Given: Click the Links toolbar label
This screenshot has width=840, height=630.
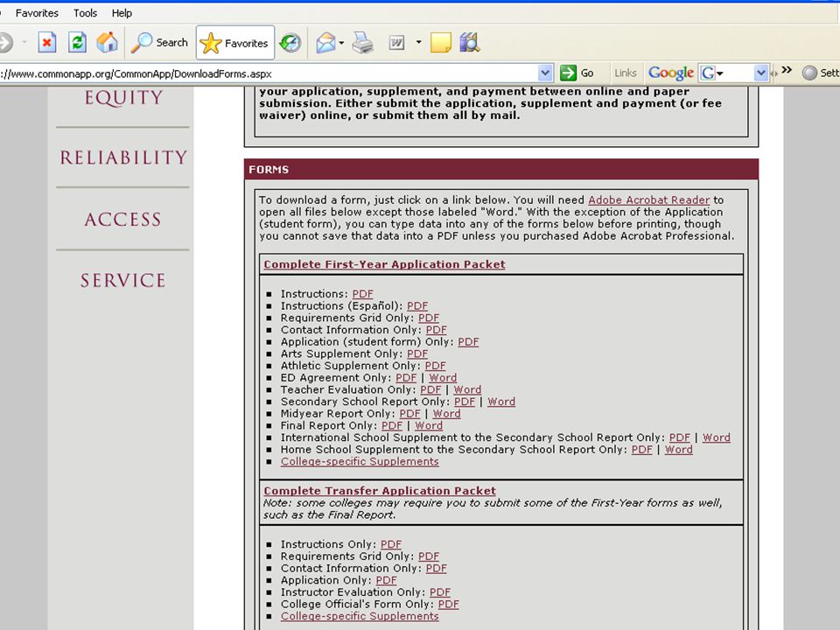Looking at the screenshot, I should click(x=625, y=73).
